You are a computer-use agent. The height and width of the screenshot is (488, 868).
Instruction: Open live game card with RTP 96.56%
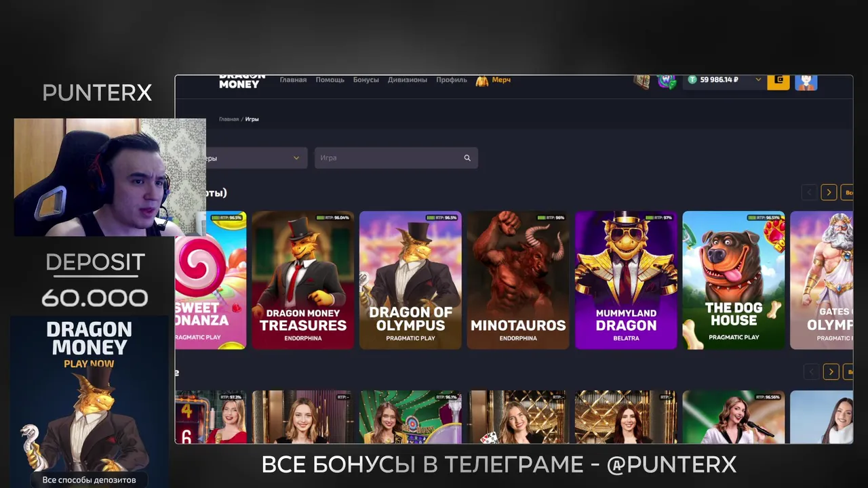point(734,417)
